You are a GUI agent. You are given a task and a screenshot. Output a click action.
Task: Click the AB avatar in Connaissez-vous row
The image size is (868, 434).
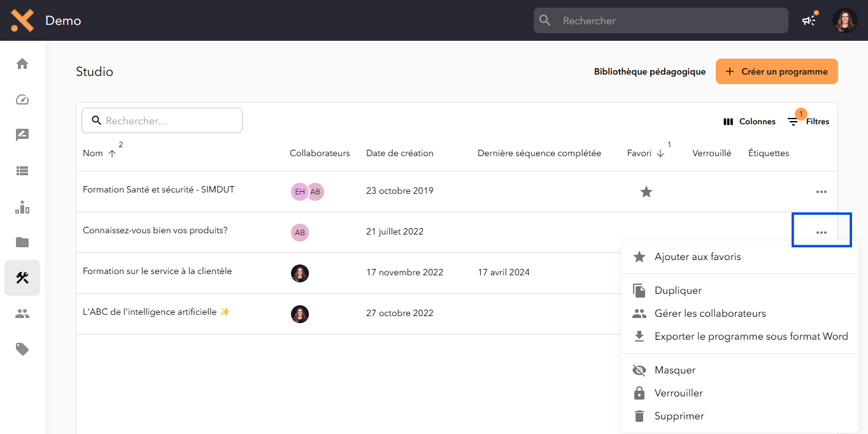[300, 232]
